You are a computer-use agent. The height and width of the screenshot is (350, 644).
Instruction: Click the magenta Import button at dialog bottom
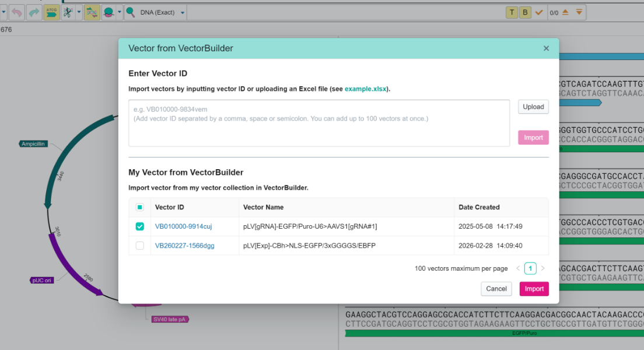click(x=534, y=289)
